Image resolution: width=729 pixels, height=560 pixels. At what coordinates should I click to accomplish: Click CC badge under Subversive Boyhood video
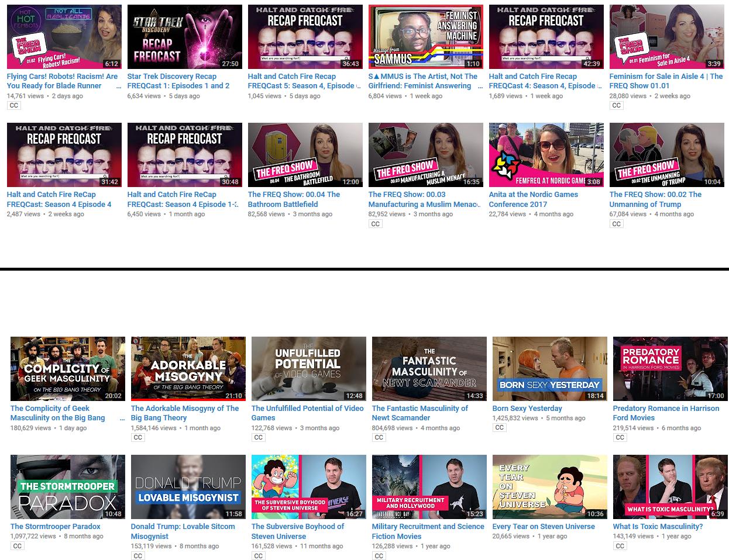[259, 556]
